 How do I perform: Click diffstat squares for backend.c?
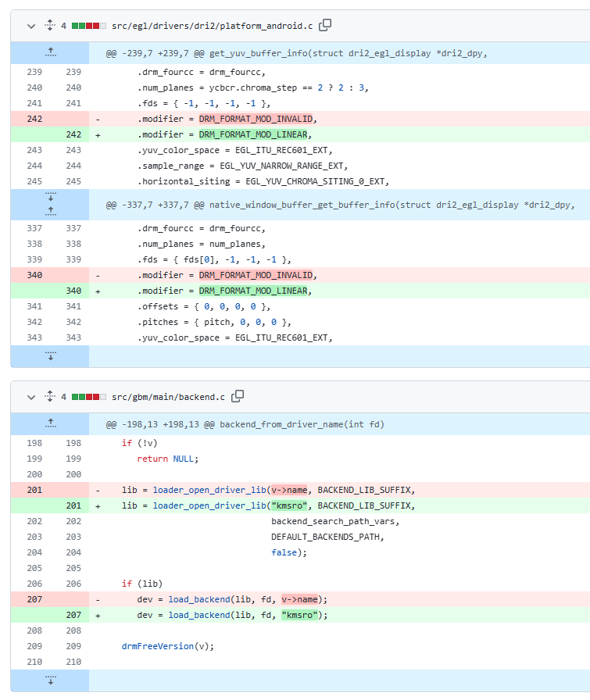point(89,397)
